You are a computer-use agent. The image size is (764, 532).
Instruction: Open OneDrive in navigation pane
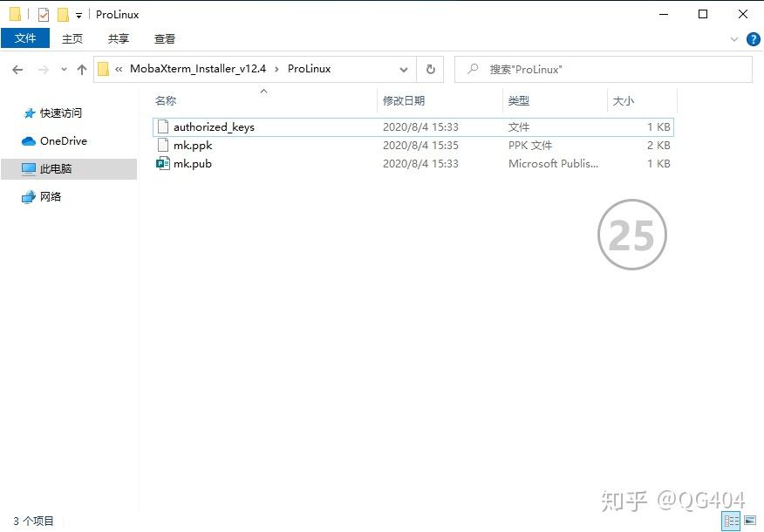[63, 141]
